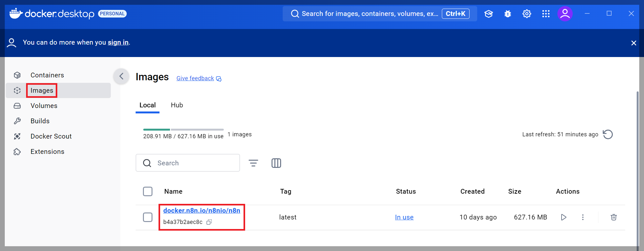Click the global search field in the header

pyautogui.click(x=380, y=14)
